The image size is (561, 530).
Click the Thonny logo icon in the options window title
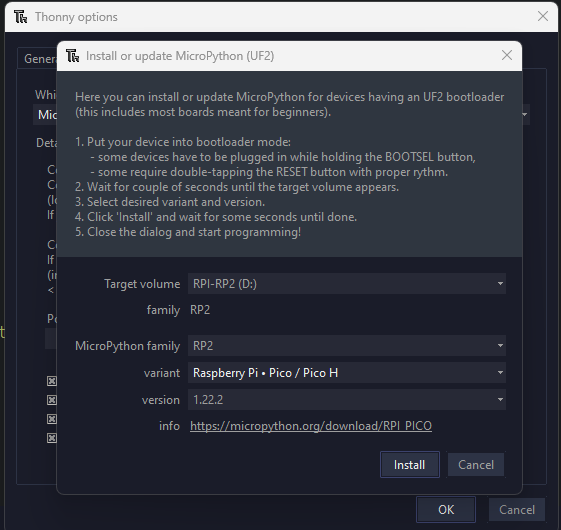pos(21,17)
